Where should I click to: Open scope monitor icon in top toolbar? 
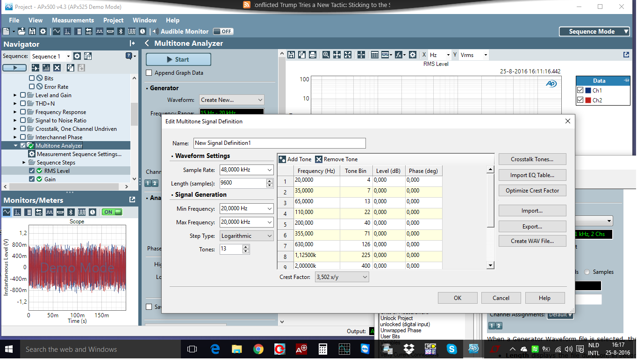(x=57, y=31)
